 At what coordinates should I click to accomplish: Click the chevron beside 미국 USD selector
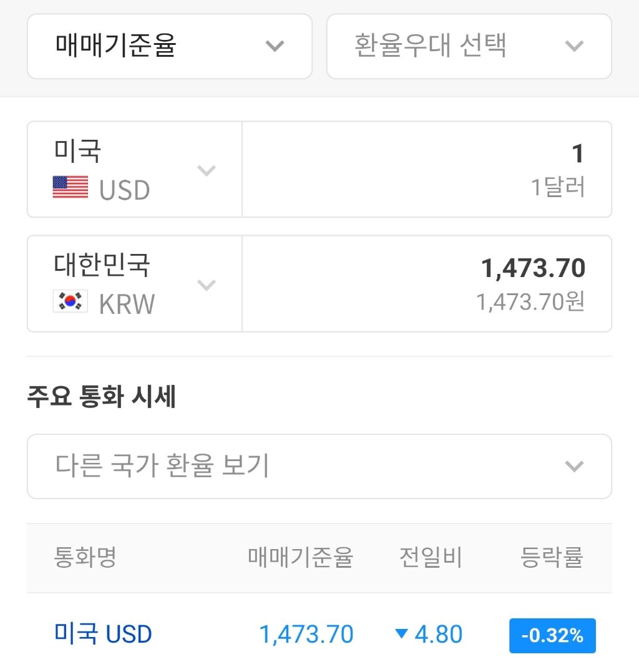coord(207,170)
